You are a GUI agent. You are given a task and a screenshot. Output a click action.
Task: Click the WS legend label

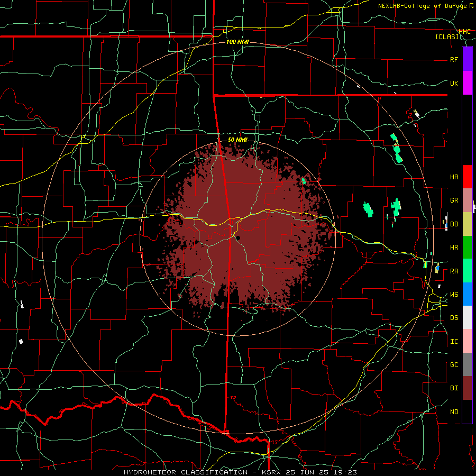point(454,295)
